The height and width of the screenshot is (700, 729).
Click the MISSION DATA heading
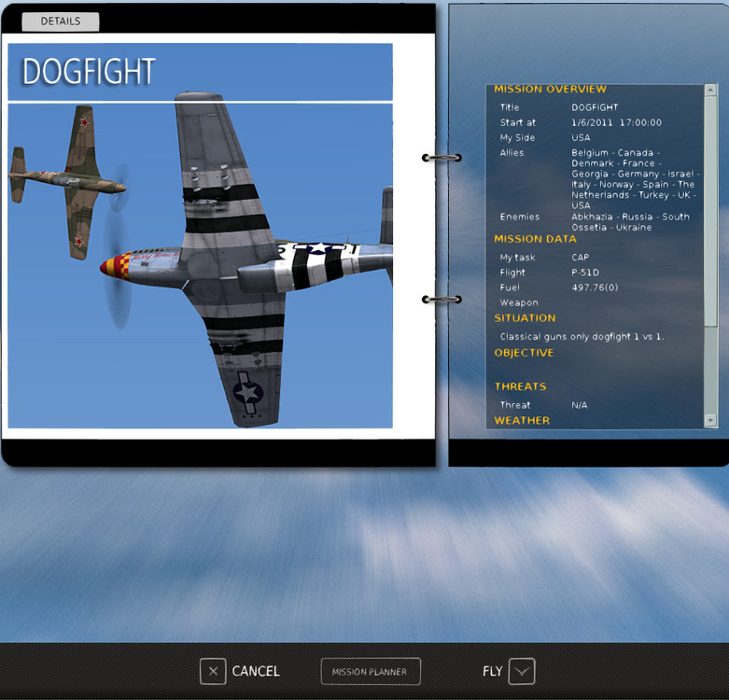[x=535, y=239]
